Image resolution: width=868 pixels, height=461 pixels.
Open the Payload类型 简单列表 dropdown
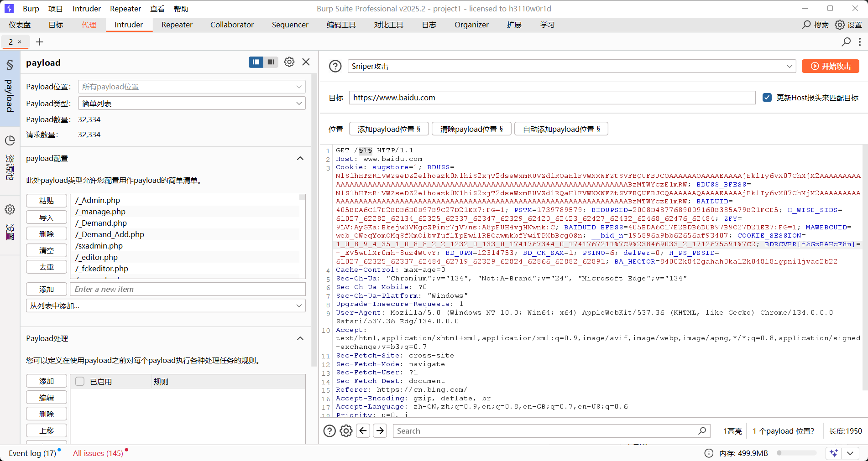(192, 104)
